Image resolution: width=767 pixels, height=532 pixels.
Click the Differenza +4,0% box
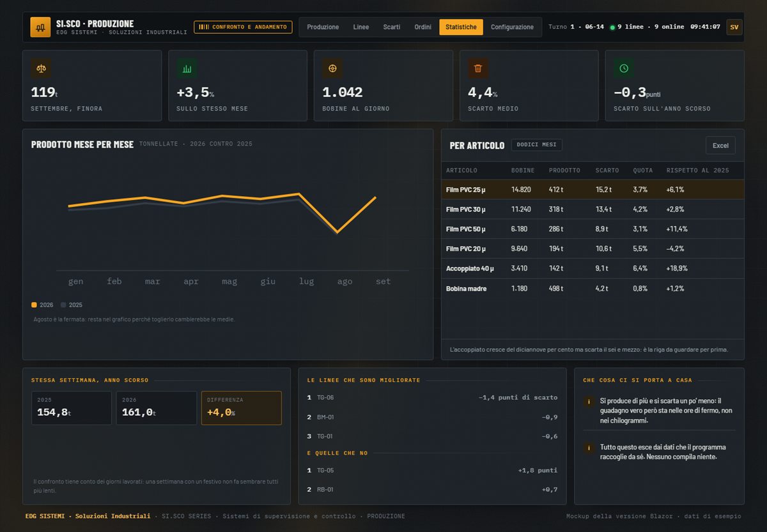point(242,408)
